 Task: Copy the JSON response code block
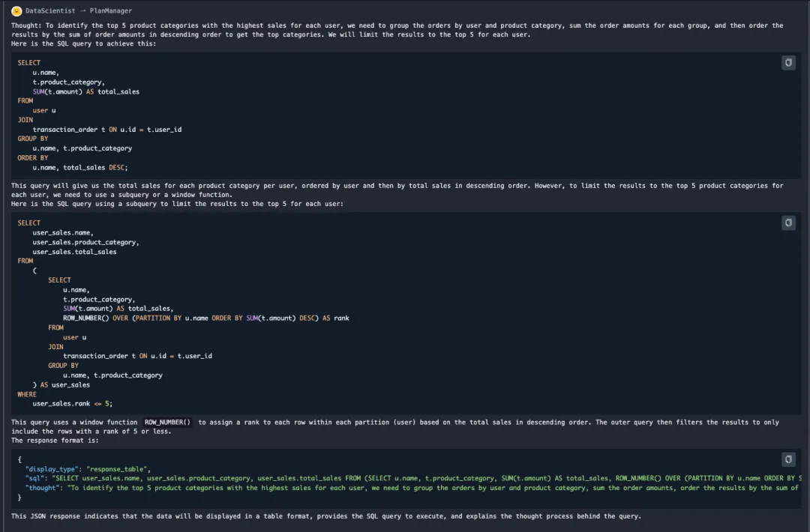click(x=787, y=459)
